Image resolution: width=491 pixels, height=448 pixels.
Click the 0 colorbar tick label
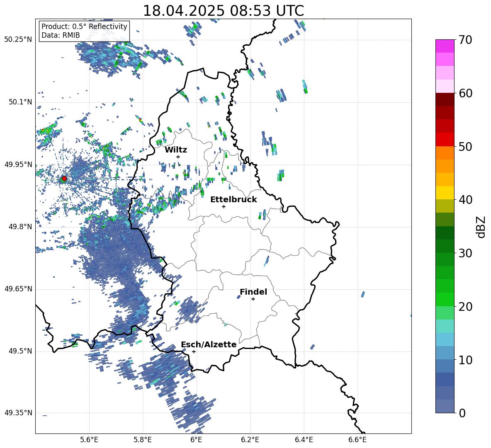pos(462,413)
